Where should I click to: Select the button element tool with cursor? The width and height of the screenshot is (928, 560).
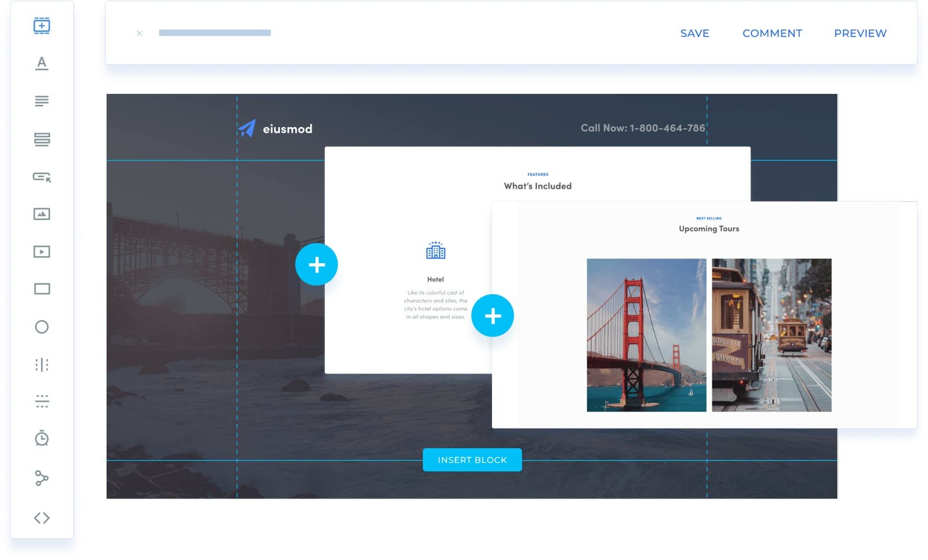tap(42, 177)
